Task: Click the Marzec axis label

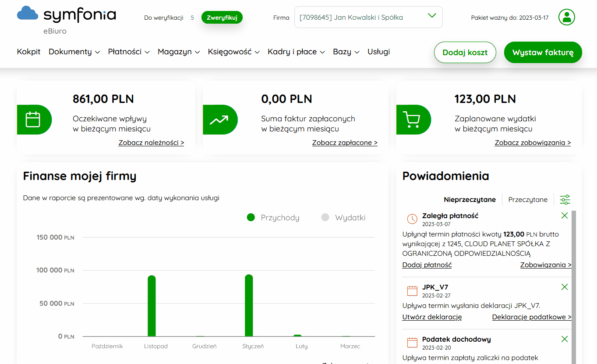Action: [x=350, y=346]
